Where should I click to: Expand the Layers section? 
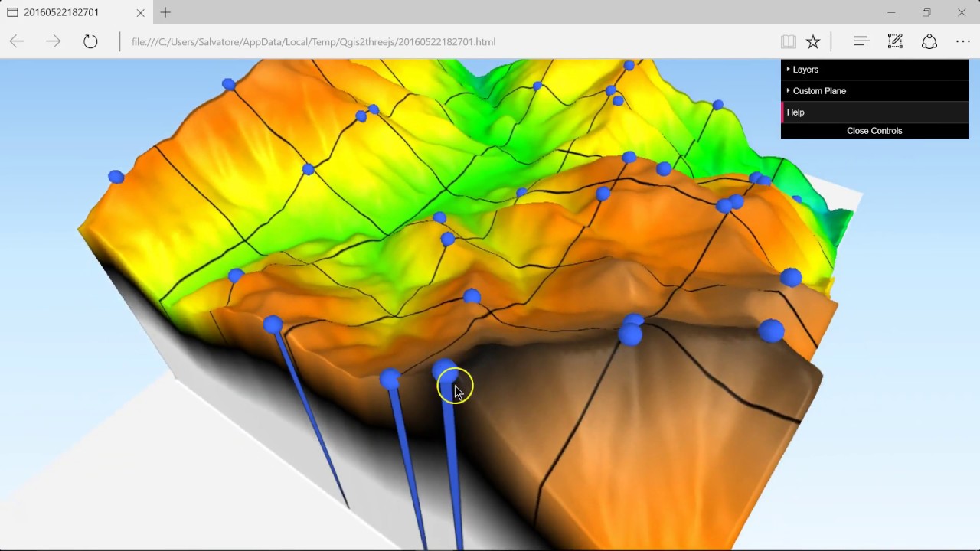[874, 70]
